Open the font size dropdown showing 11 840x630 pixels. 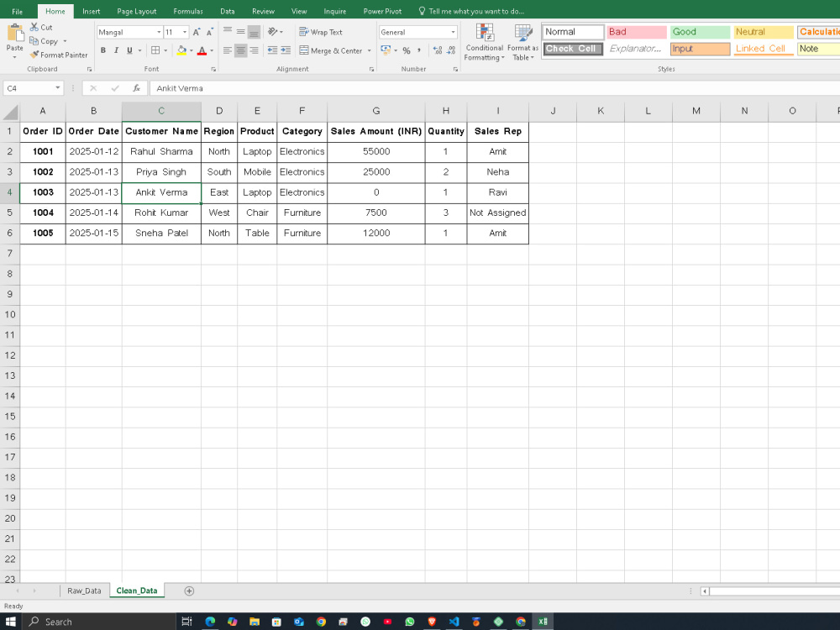(x=185, y=32)
